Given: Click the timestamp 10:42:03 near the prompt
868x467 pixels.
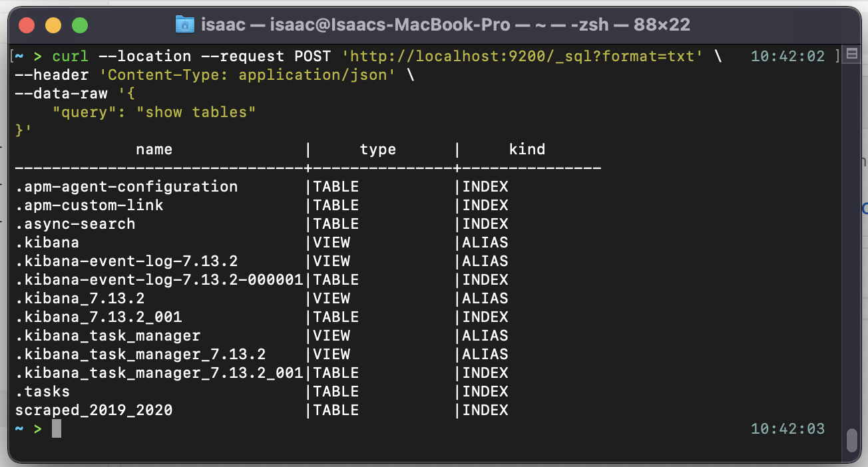Looking at the screenshot, I should (x=787, y=429).
